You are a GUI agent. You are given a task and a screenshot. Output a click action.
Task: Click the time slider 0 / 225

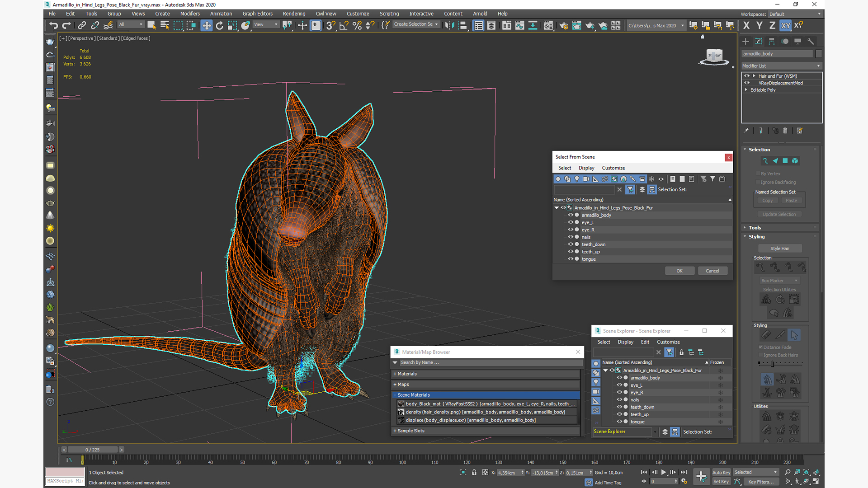click(93, 450)
